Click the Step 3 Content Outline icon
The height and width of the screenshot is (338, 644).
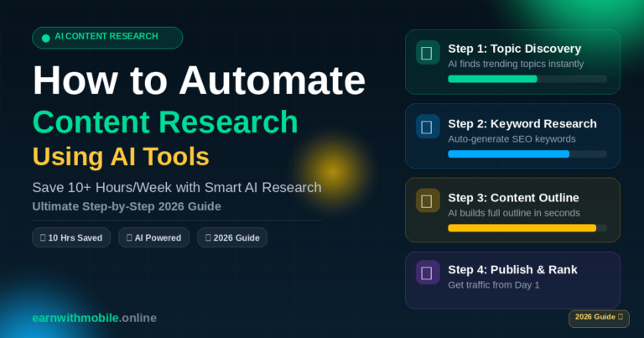tap(428, 200)
